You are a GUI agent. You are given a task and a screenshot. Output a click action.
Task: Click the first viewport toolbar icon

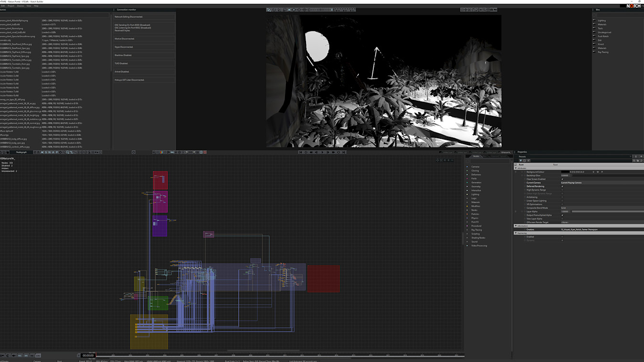[269, 10]
